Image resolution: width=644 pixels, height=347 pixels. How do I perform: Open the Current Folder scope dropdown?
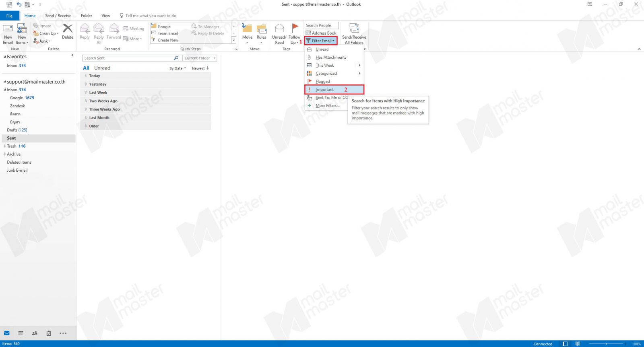200,58
